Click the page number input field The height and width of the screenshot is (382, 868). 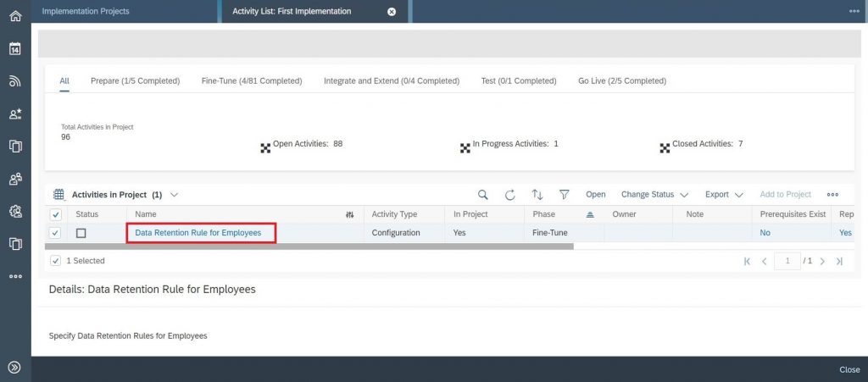point(787,261)
